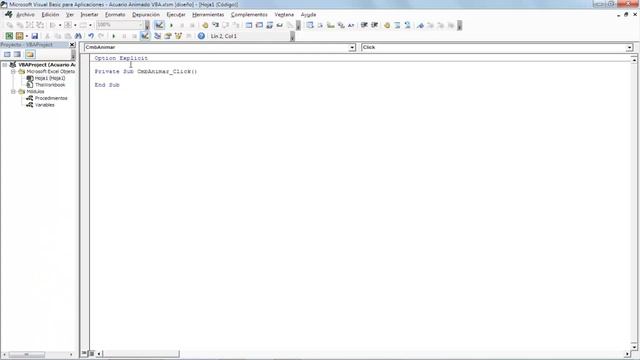Switch to Full Module View button

(92, 353)
